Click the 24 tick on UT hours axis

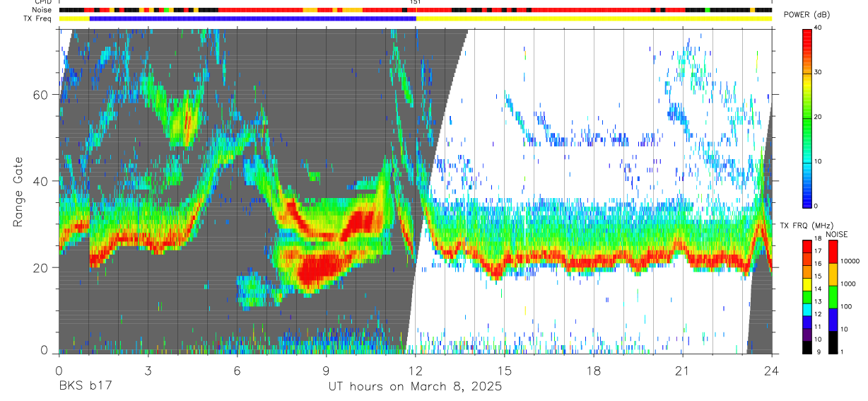(771, 371)
